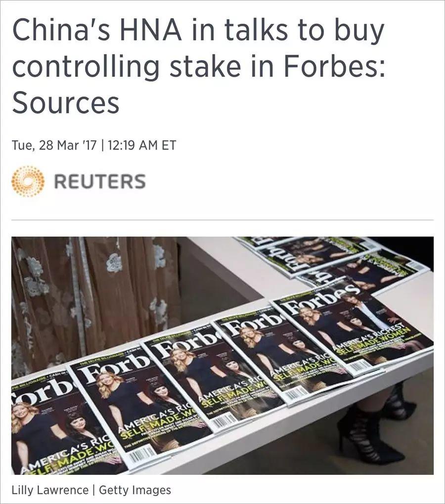Click the REUTERS wordmark text
Image resolution: width=445 pixels, height=504 pixels.
(99, 181)
